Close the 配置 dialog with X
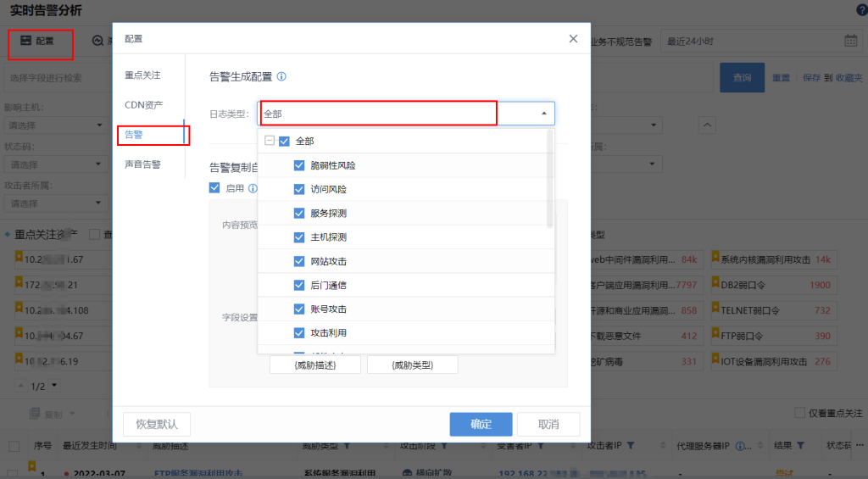This screenshot has height=479, width=868. point(574,39)
